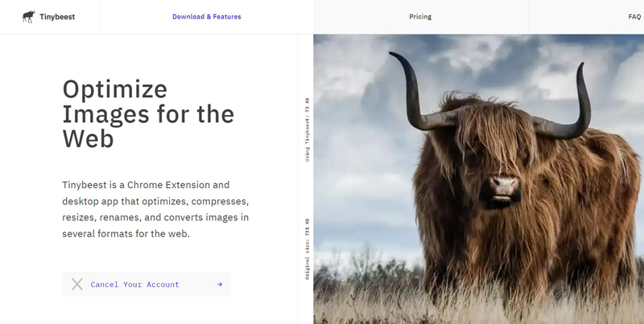Open the FAQ section
Image resolution: width=644 pixels, height=324 pixels.
[634, 17]
